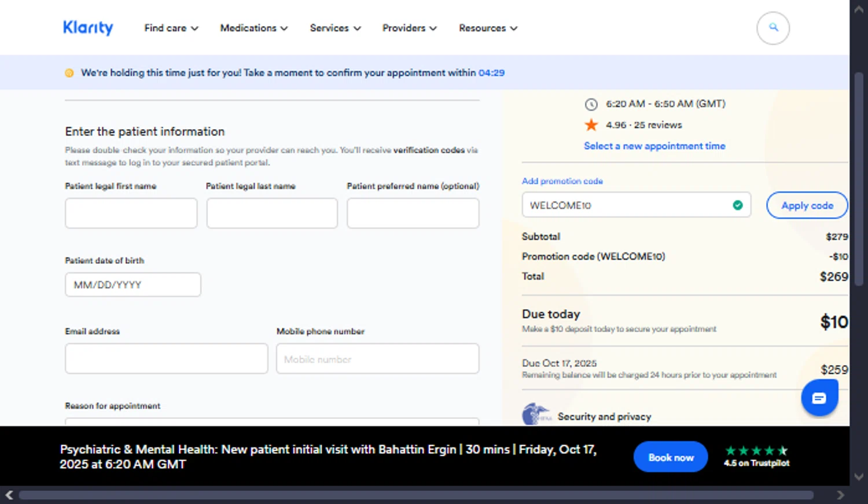Expand the Medications menu

(x=253, y=28)
